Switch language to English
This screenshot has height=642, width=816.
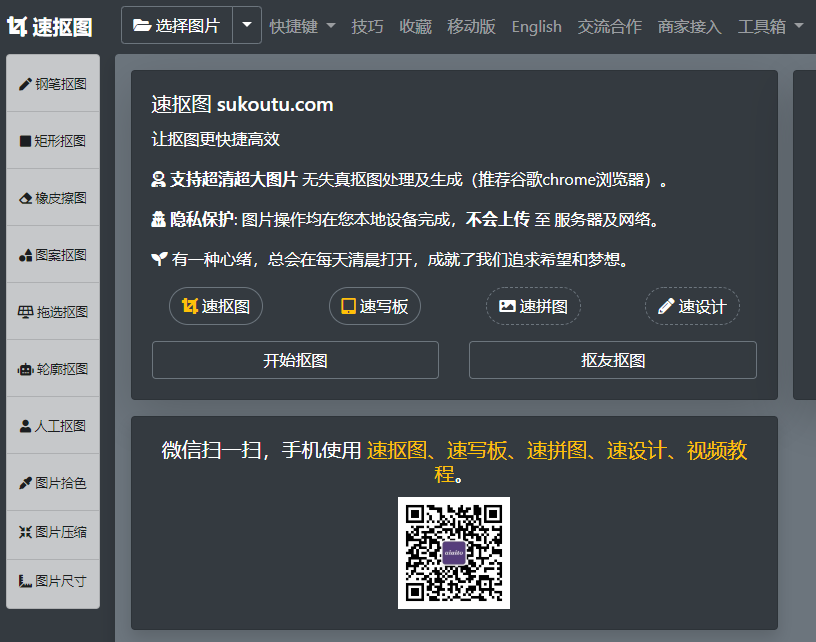click(537, 26)
